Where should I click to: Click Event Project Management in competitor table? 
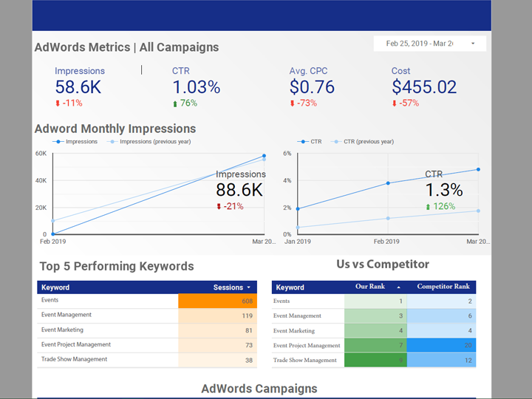point(307,345)
